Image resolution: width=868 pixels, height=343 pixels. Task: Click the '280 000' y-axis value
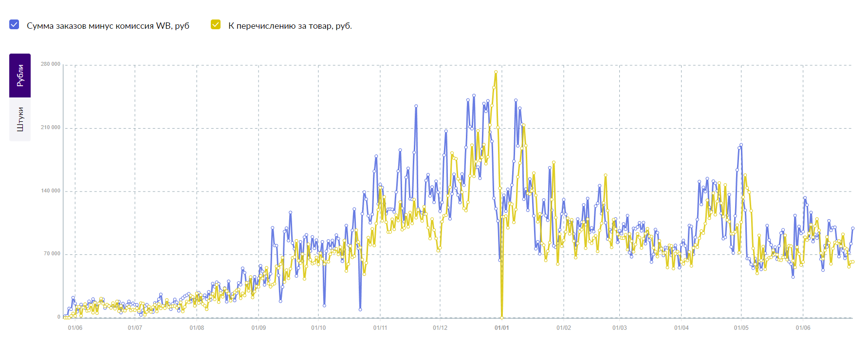(x=51, y=64)
